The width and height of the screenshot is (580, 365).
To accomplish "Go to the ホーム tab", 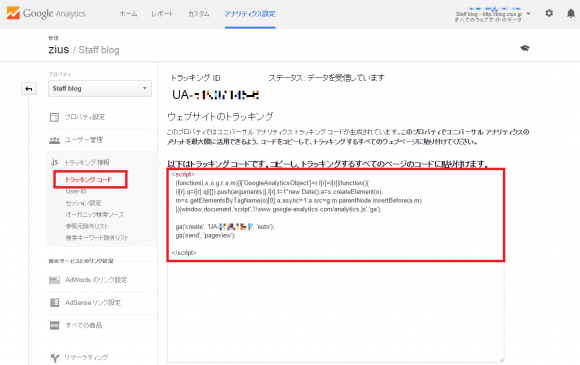I will [128, 14].
